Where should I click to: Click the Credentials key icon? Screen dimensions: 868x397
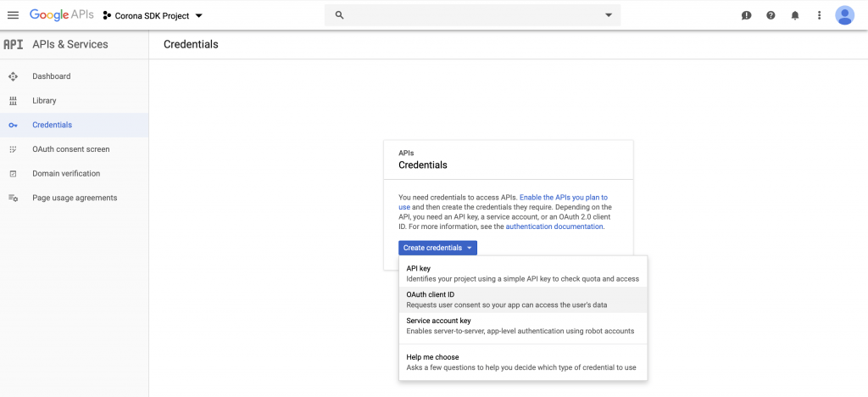click(x=13, y=125)
